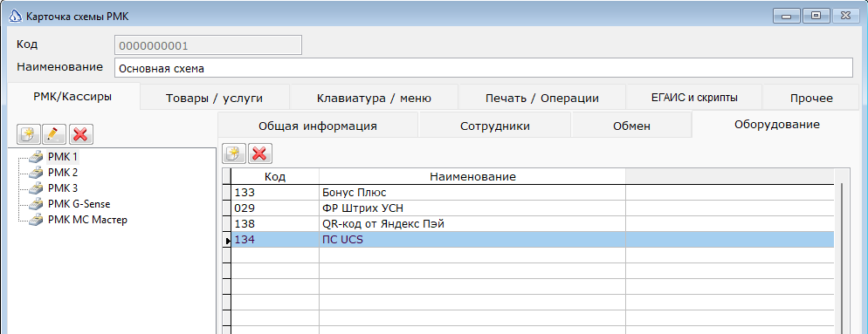
Task: Maximize the Карточка схемы РМК window
Action: click(x=816, y=16)
